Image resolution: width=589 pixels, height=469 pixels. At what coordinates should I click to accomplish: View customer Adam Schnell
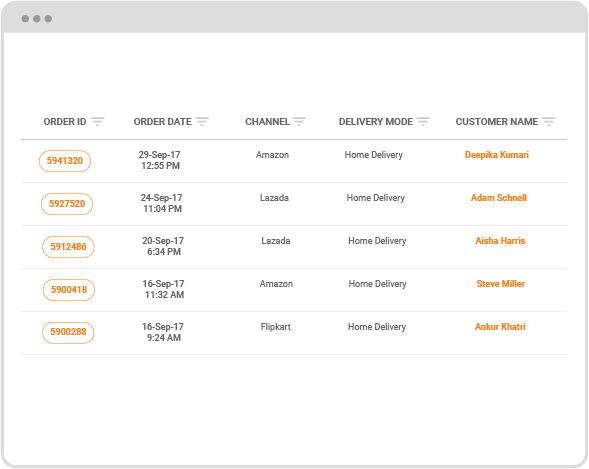(499, 198)
